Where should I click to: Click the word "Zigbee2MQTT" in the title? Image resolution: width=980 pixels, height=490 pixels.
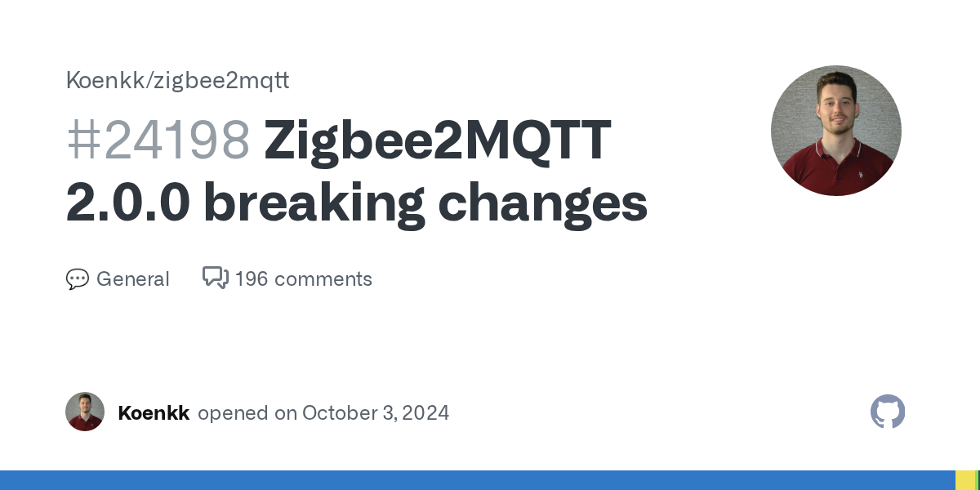pos(437,140)
